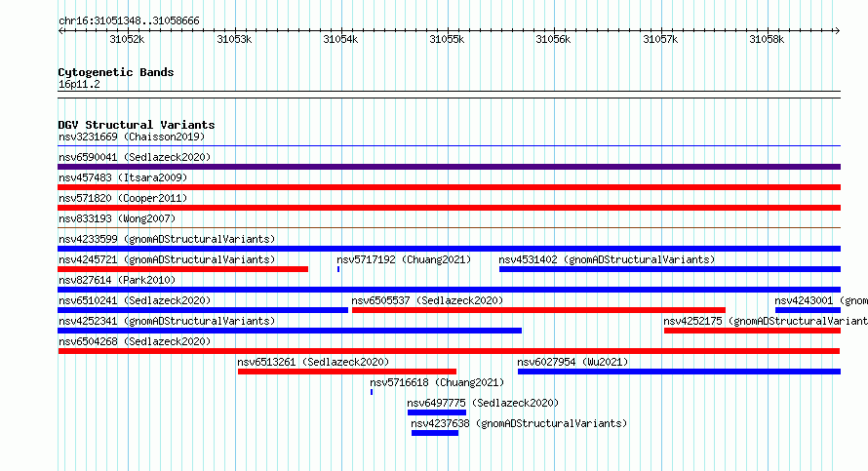Open nsv6513261 (Sedlazeck2020) label
Image resolution: width=868 pixels, height=471 pixels.
(x=313, y=362)
